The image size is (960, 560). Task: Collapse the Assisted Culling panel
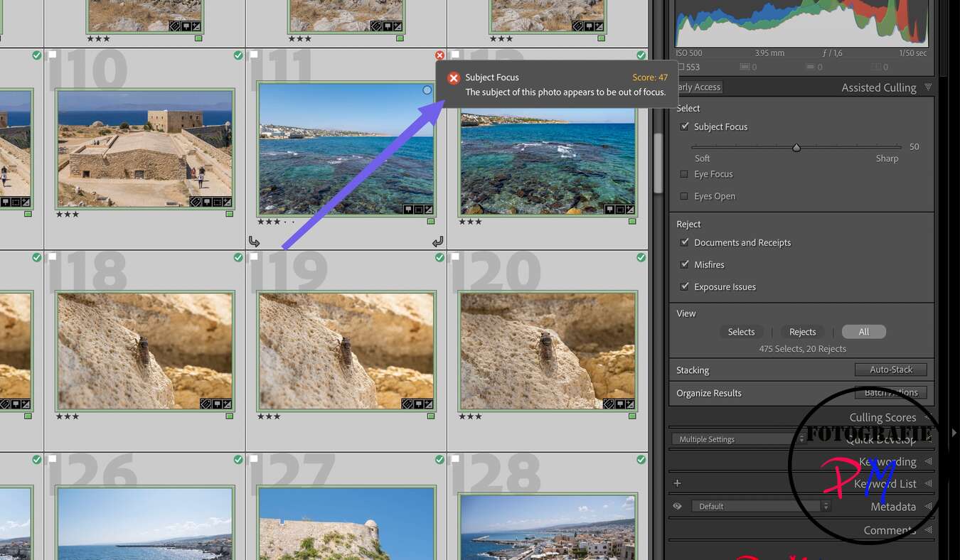[x=928, y=87]
